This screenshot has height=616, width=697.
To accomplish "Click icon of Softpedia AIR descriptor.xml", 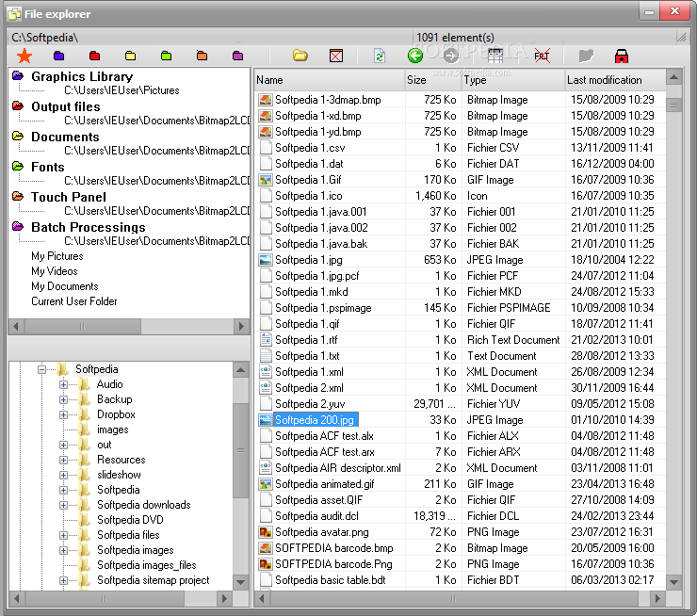I will [x=266, y=468].
